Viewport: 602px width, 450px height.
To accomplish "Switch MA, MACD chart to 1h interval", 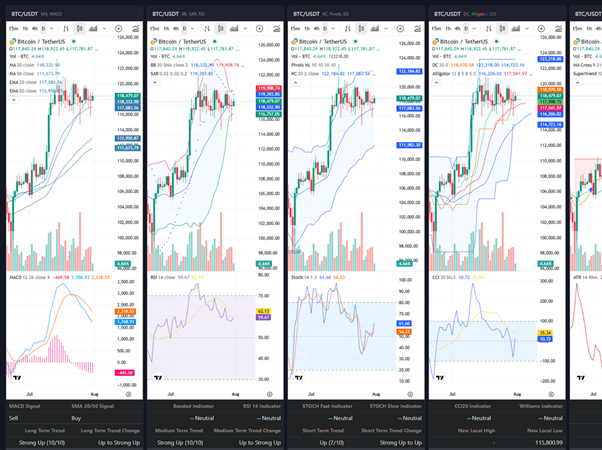I will [25, 28].
